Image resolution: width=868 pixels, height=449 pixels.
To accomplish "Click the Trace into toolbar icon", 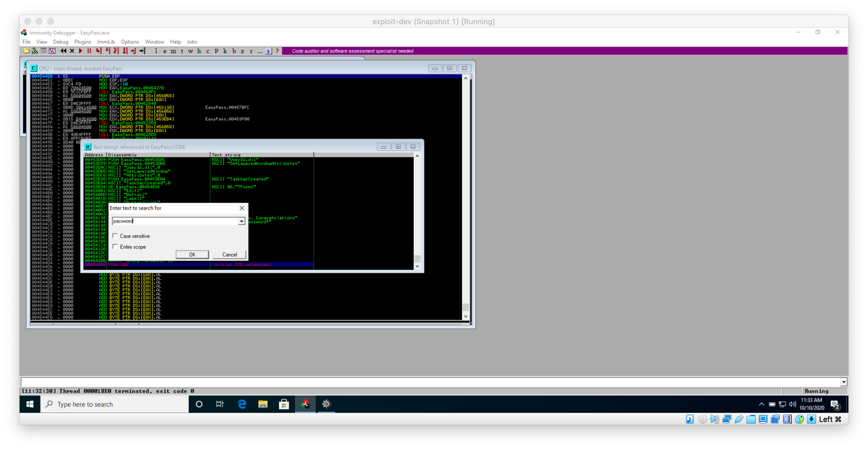I will click(x=116, y=51).
